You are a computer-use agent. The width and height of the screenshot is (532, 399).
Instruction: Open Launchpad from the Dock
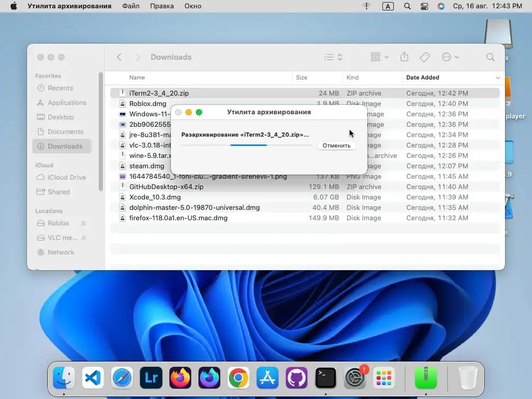384,377
